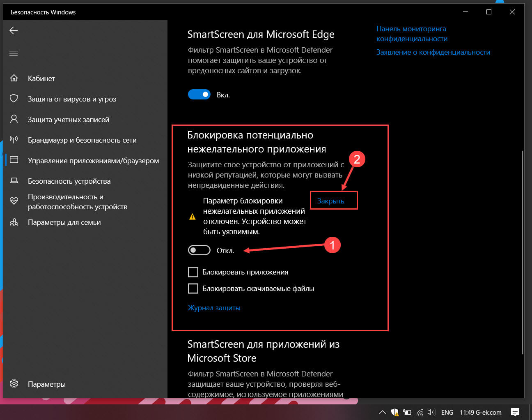This screenshot has width=532, height=420.
Task: Open Параметры для семьи
Action: (64, 222)
